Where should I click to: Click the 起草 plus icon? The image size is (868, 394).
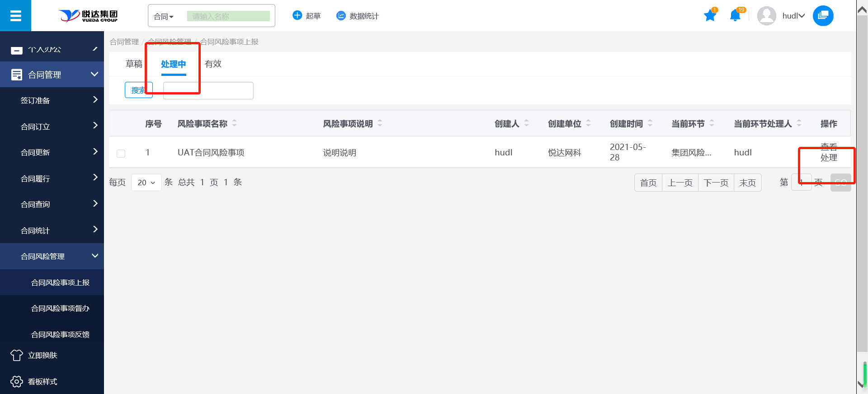coord(297,16)
